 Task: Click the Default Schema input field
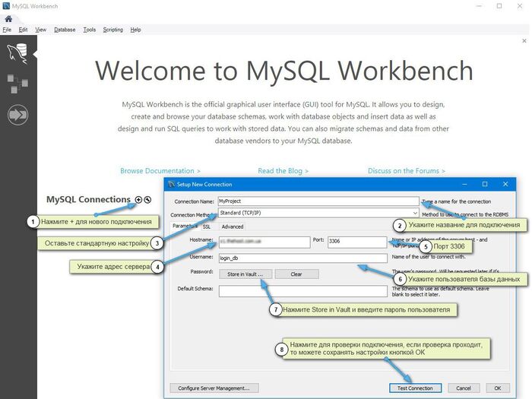click(303, 291)
